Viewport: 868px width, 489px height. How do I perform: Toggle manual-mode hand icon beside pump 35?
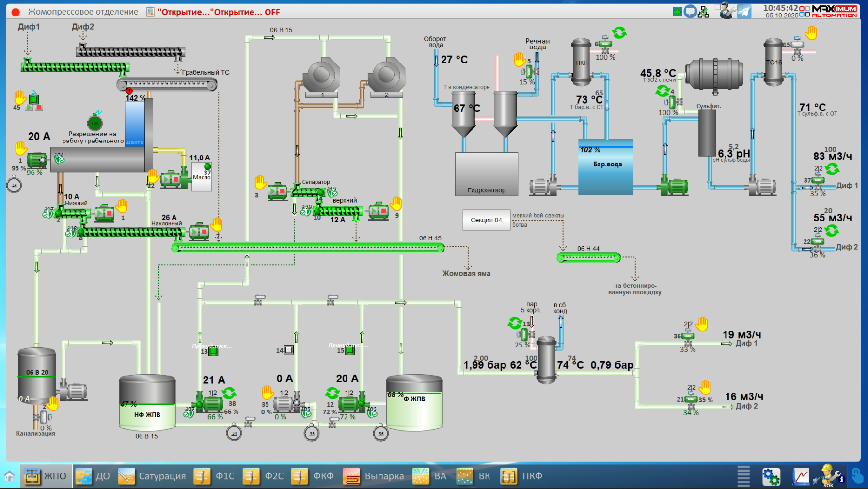coord(268,392)
